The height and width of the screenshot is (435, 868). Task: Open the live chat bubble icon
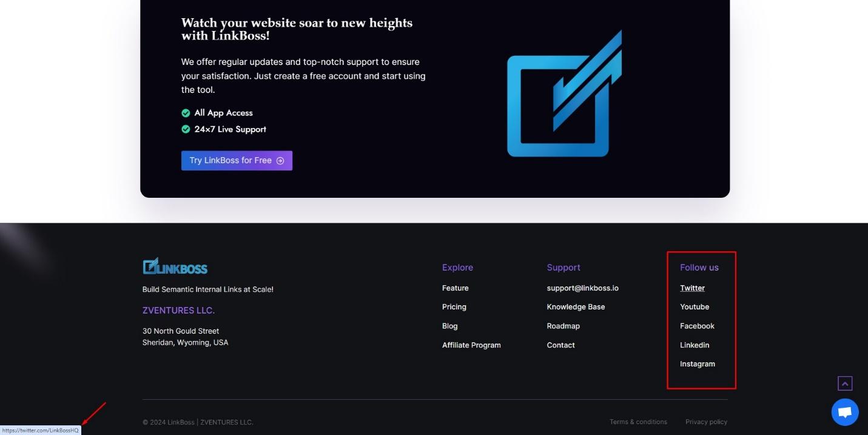pos(845,412)
